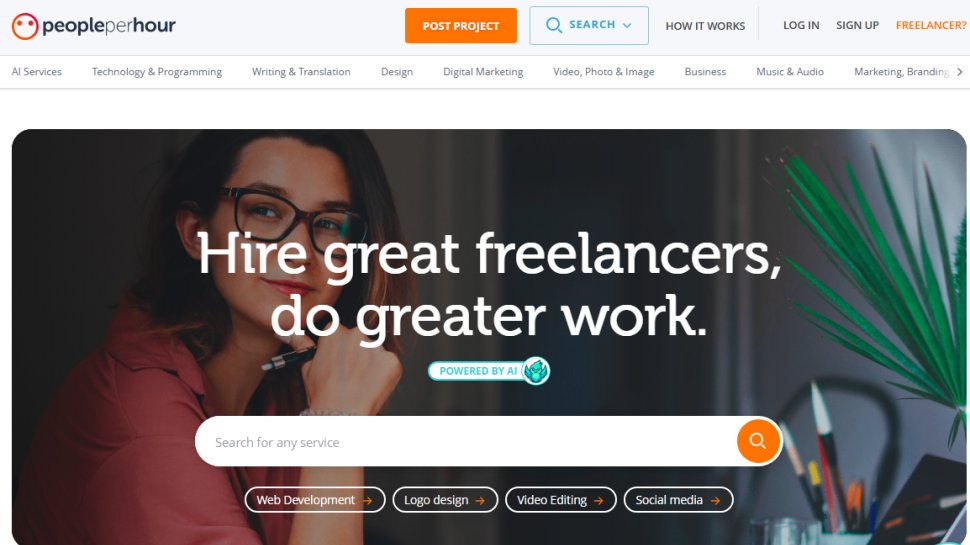Click arrow icon on Social media chip
The width and height of the screenshot is (970, 545).
point(715,500)
